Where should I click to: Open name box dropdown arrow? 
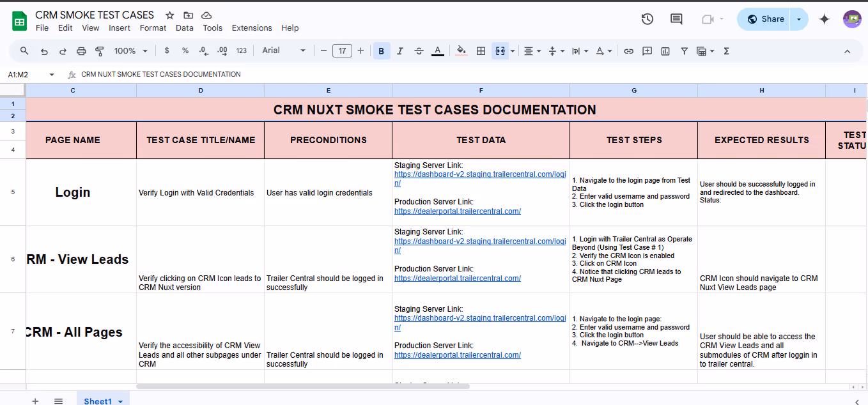click(x=52, y=75)
